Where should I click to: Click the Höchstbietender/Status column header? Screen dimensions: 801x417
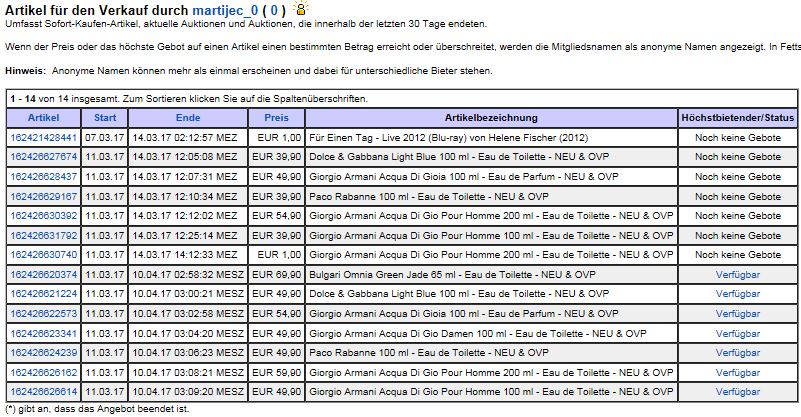pyautogui.click(x=738, y=118)
